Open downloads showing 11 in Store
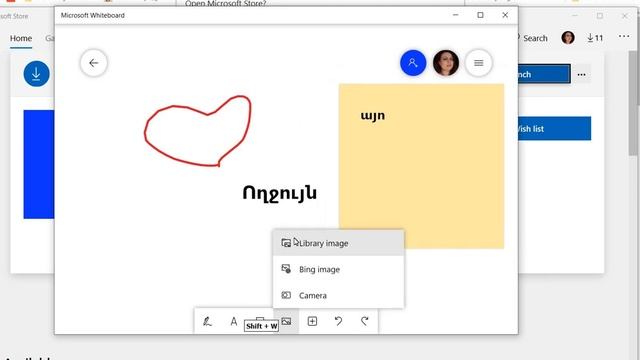 pyautogui.click(x=595, y=38)
